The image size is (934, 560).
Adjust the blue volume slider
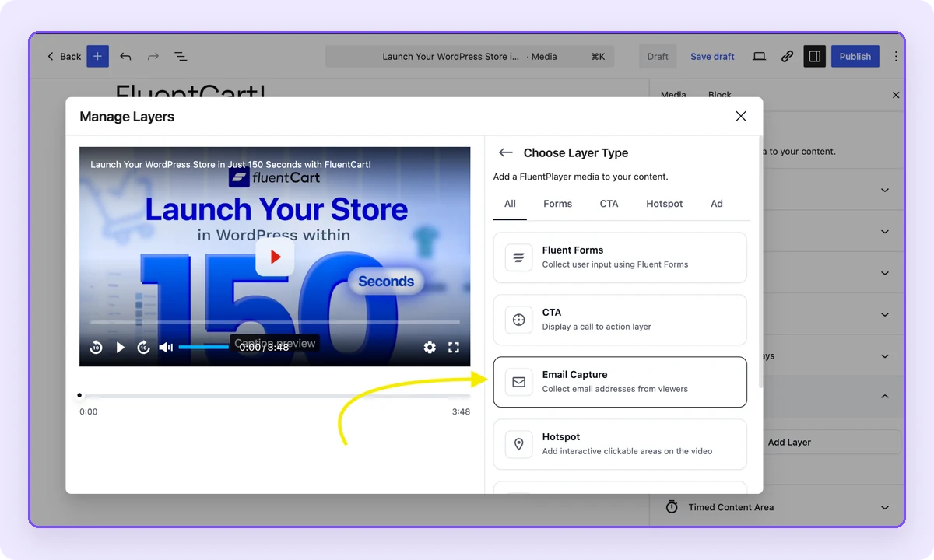tap(204, 348)
